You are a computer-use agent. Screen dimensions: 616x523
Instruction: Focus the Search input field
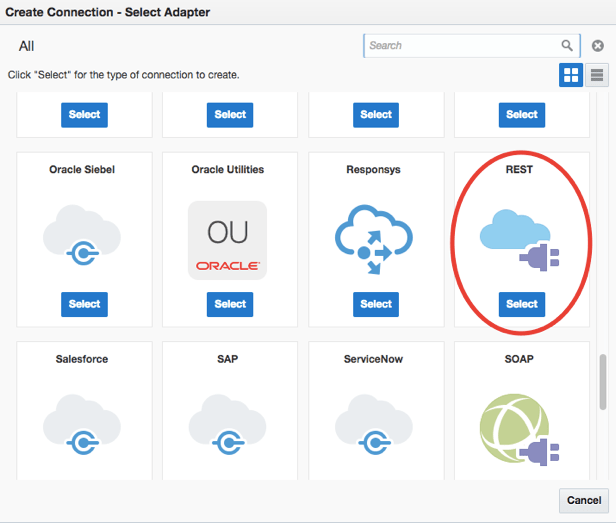click(x=460, y=46)
